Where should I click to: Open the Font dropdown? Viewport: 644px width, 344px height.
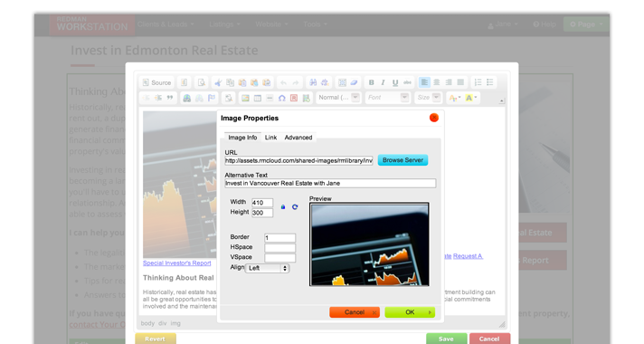tap(387, 98)
